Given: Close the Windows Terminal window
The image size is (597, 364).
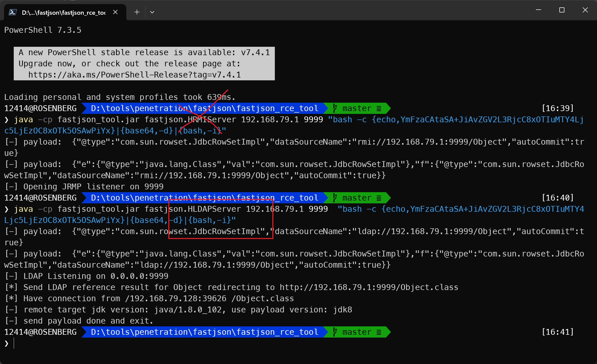Looking at the screenshot, I should coord(585,10).
